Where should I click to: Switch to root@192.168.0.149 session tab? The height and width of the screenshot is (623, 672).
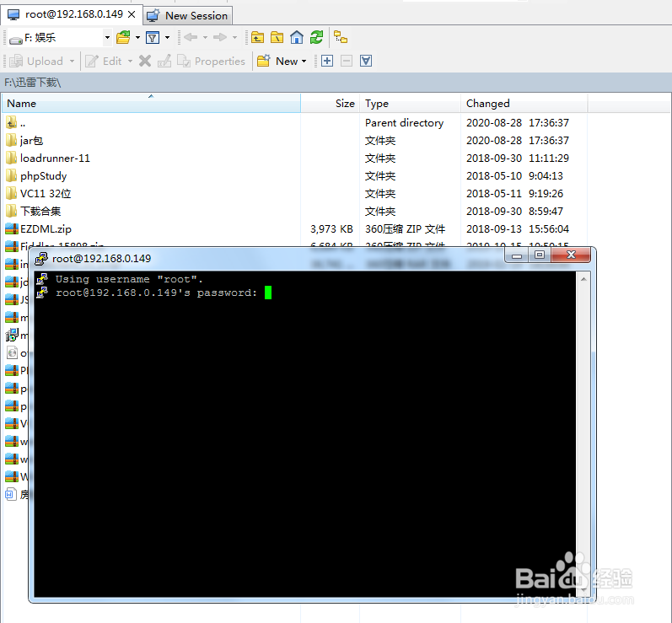click(x=72, y=14)
